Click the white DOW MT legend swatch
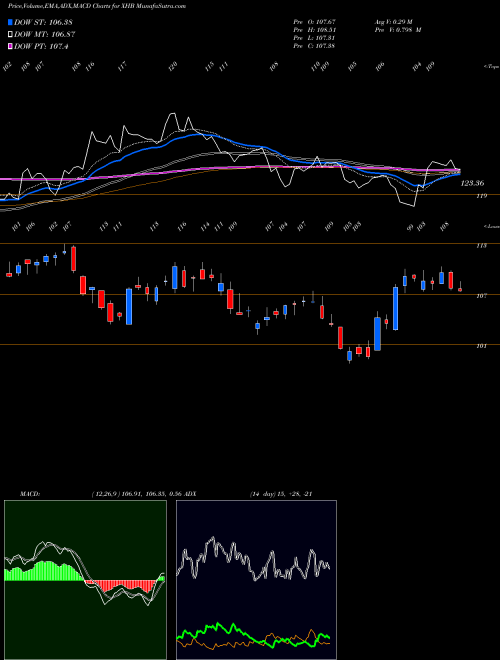Screen dimensions: 500x660 pos(10,35)
